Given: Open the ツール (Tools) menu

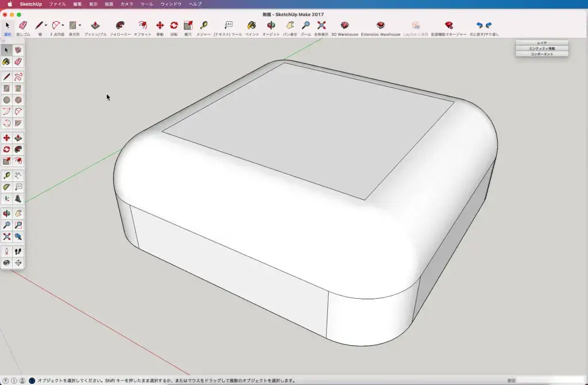Looking at the screenshot, I should pos(146,4).
